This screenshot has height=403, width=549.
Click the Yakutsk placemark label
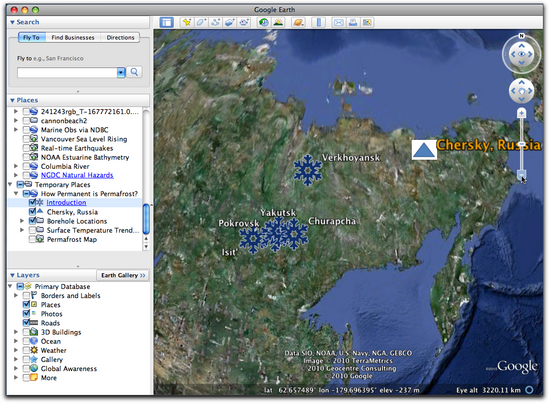(278, 213)
